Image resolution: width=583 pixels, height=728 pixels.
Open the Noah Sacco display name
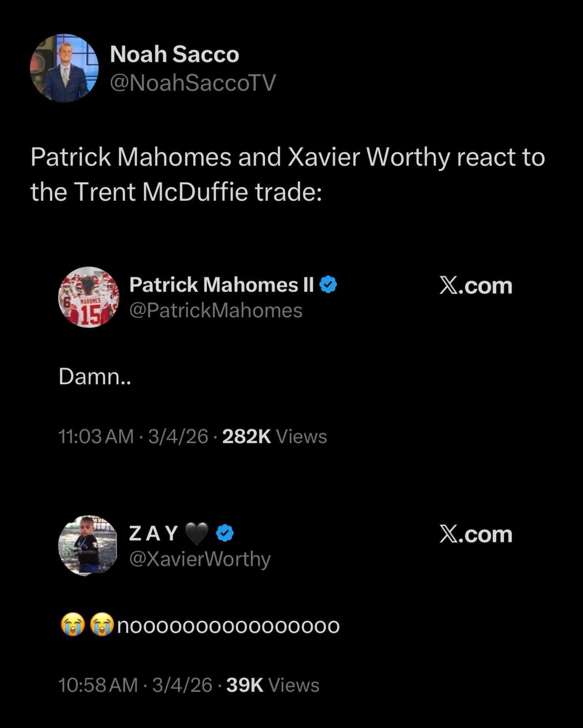coord(174,54)
